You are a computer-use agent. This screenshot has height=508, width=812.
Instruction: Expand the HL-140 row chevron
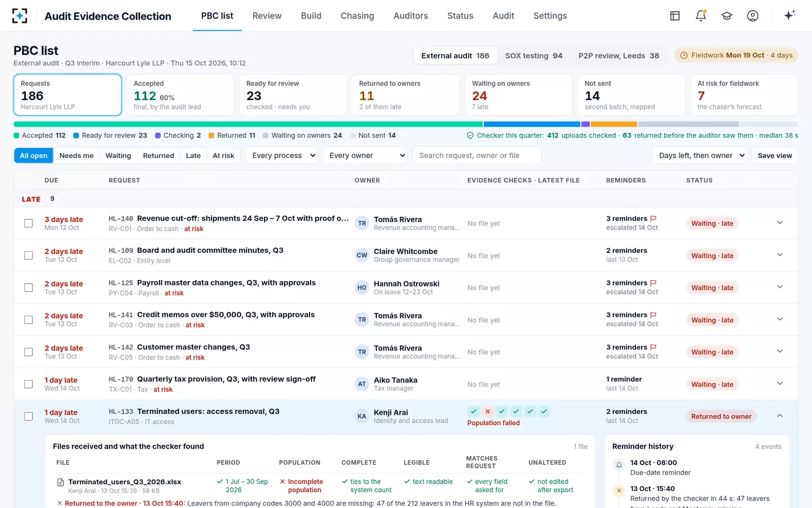click(780, 222)
